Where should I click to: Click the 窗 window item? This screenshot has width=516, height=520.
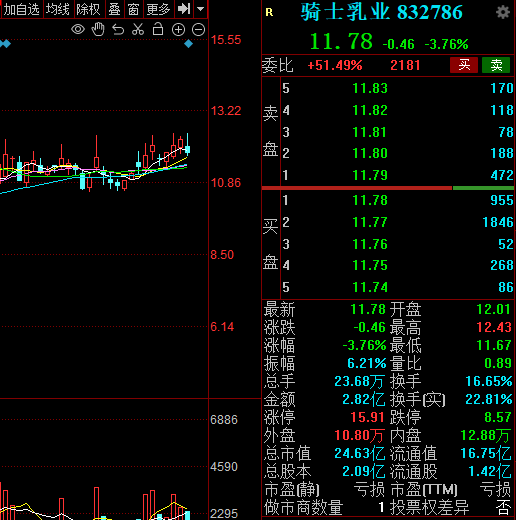(x=133, y=9)
